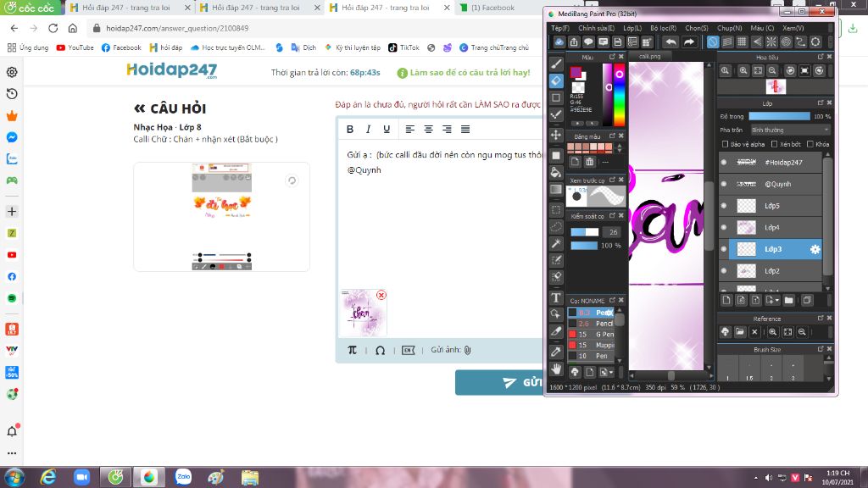Open the Lớp(L) menu
The height and width of the screenshot is (488, 868).
pyautogui.click(x=632, y=28)
